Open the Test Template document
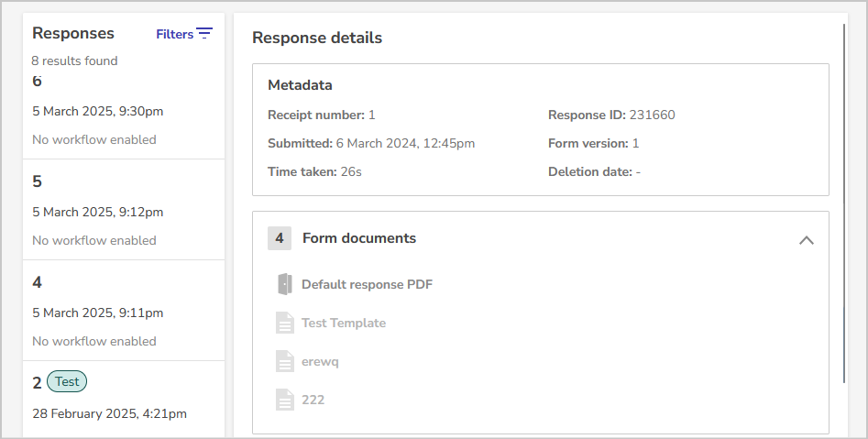868x439 pixels. click(x=344, y=323)
